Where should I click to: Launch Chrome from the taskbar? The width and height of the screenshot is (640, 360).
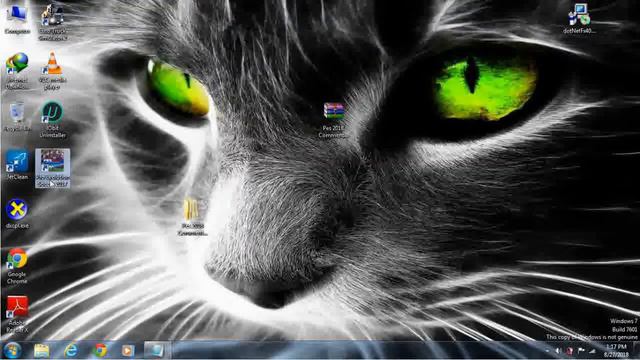pyautogui.click(x=100, y=350)
